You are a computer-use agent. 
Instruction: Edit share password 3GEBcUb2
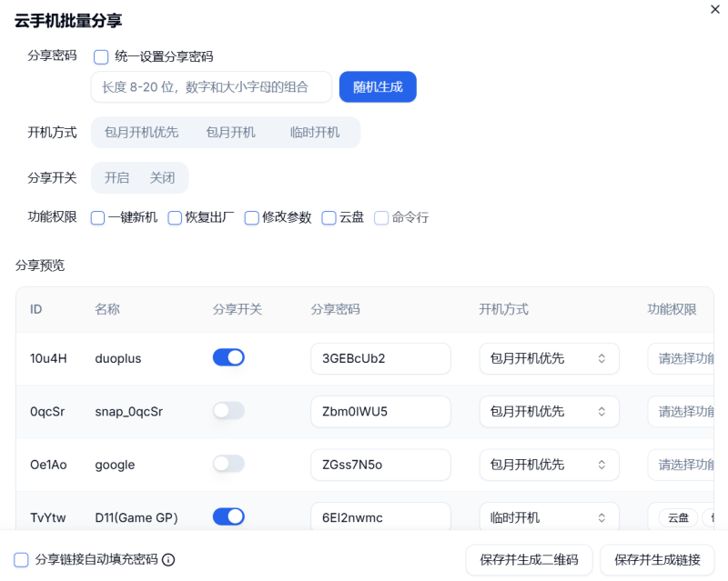pyautogui.click(x=380, y=358)
